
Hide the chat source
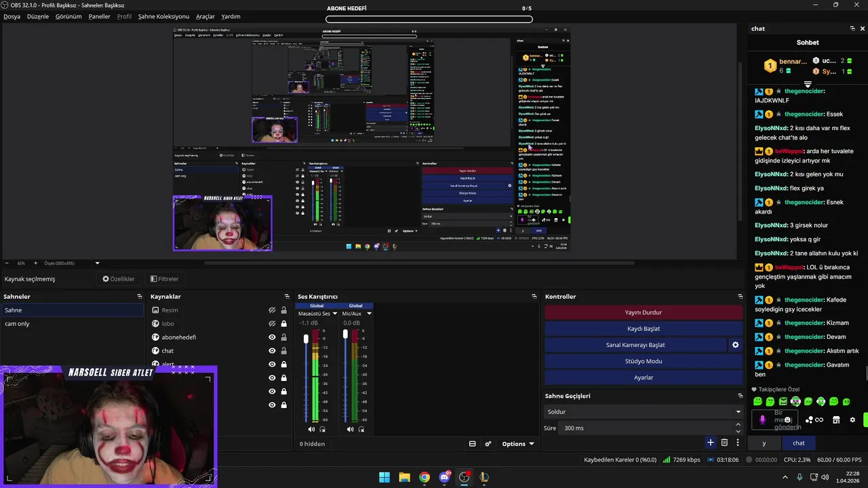pyautogui.click(x=272, y=350)
